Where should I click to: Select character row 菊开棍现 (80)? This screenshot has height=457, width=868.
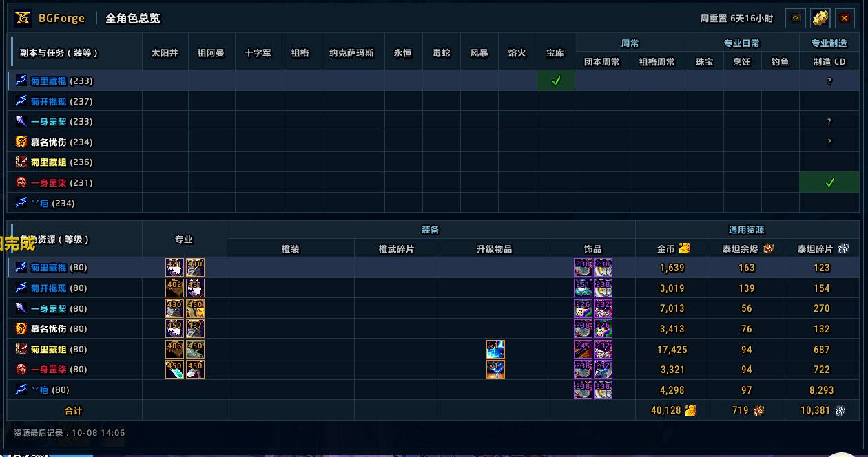pos(434,288)
